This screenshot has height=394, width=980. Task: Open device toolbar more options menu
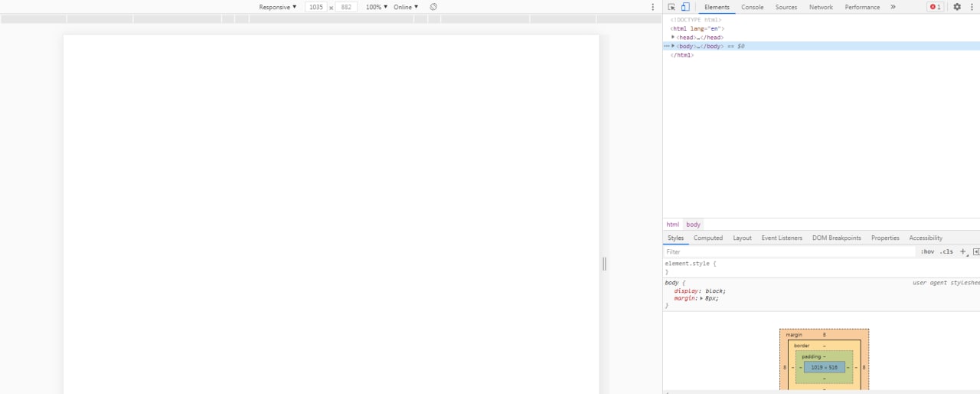click(652, 7)
